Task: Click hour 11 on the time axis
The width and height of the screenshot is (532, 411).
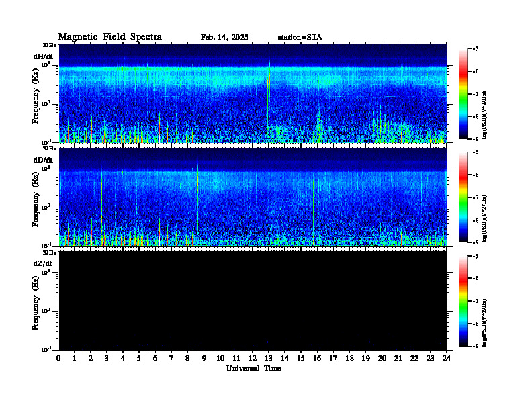Action: (x=236, y=359)
